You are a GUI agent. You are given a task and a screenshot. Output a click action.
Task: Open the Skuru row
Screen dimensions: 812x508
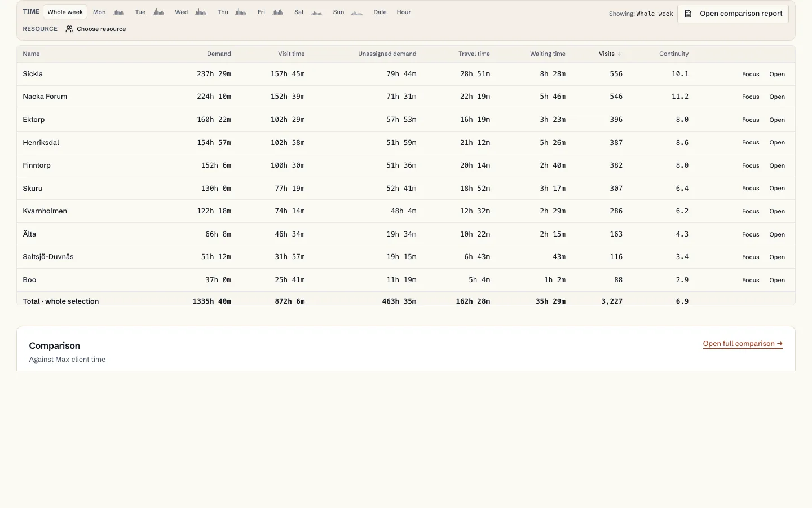777,189
